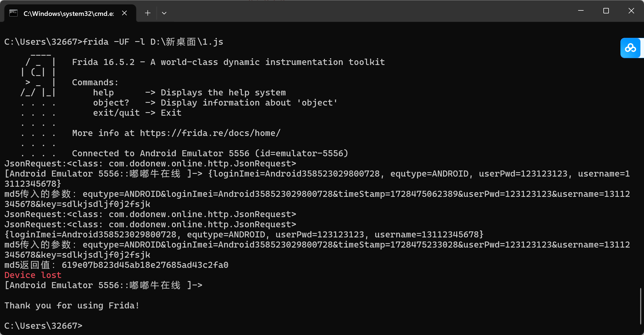Maximize the terminal window
Screen dimensions: 644x335
[x=606, y=11]
